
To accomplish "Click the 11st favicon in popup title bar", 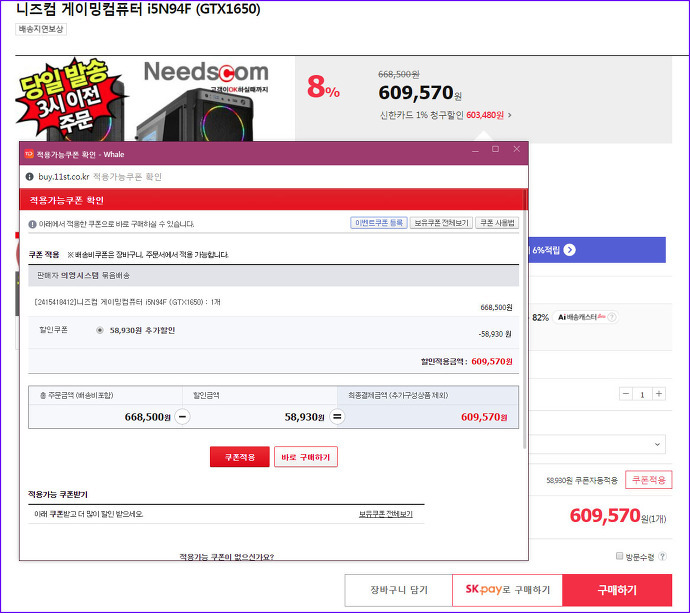I will click(x=29, y=154).
